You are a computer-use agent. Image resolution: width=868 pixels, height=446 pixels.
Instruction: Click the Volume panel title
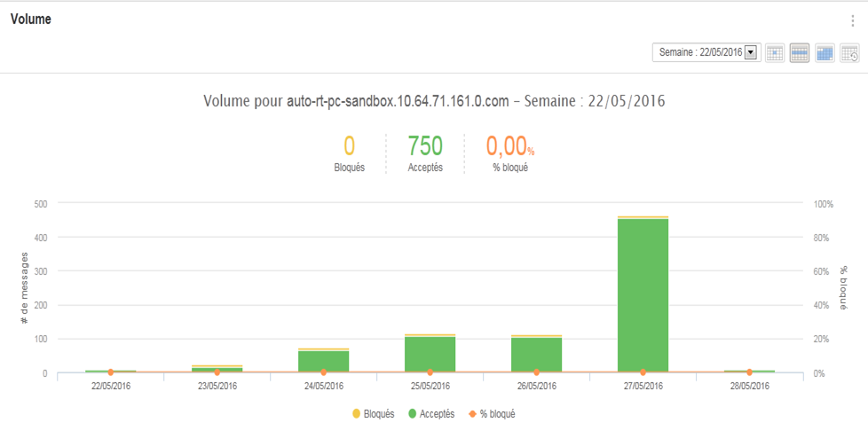30,20
